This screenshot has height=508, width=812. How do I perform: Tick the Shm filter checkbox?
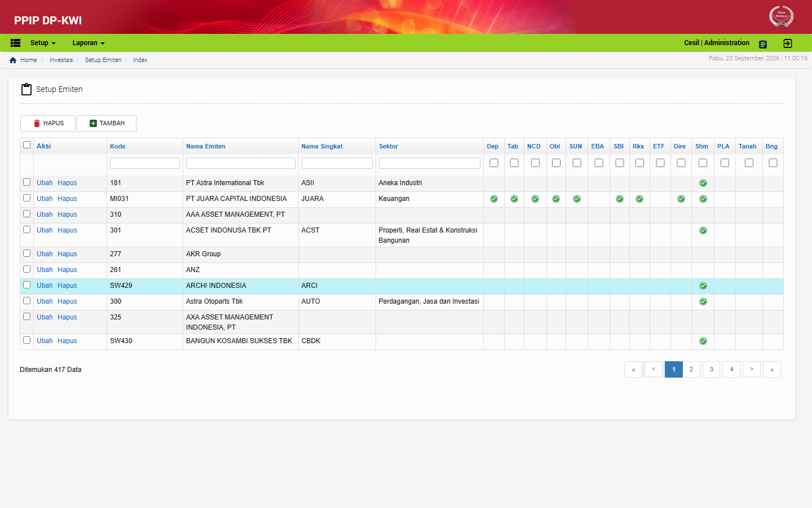[x=703, y=163]
